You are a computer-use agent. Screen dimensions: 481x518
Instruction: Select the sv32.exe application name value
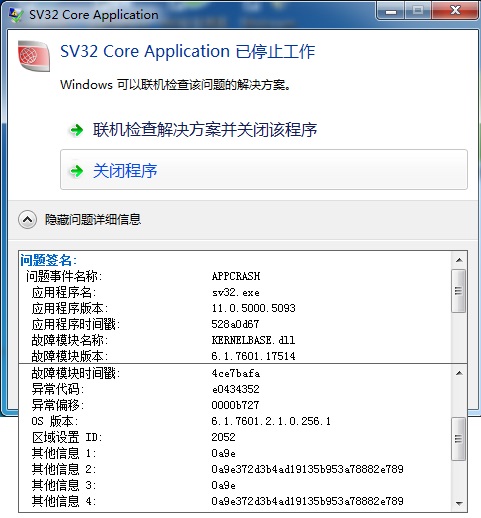click(236, 293)
